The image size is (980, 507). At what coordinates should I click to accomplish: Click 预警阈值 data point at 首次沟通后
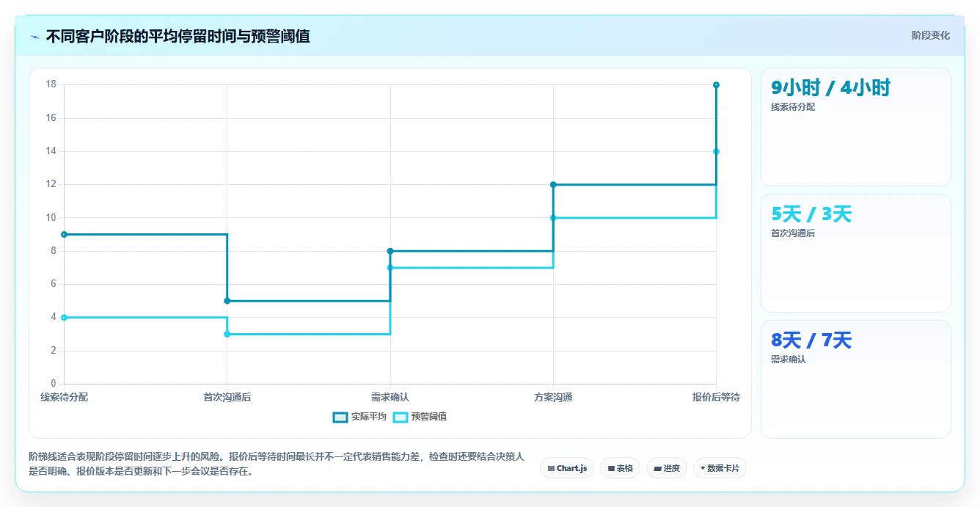click(x=227, y=334)
